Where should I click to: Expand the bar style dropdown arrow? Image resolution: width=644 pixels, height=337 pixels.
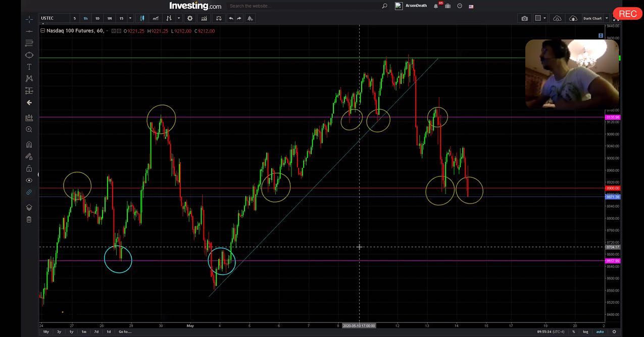(179, 18)
